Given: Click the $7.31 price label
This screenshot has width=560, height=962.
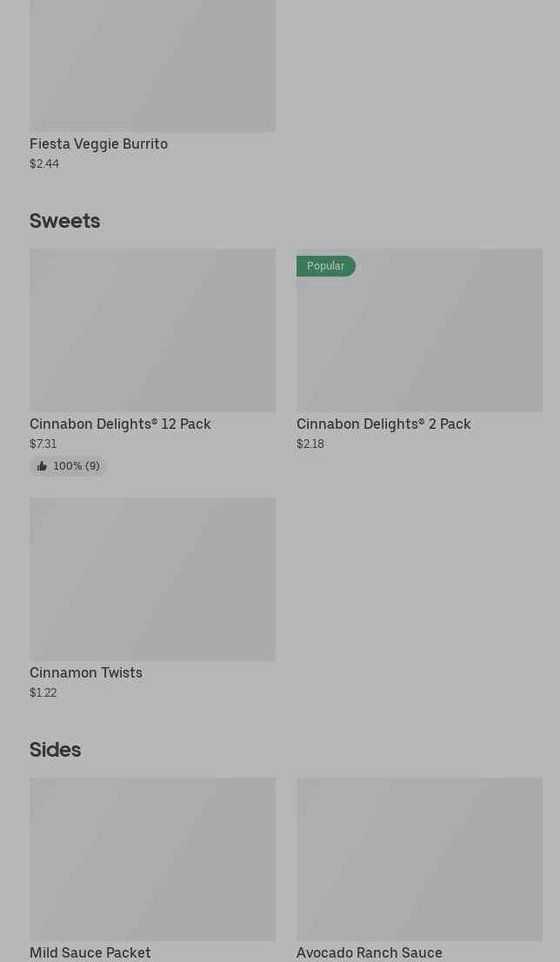Looking at the screenshot, I should click(43, 444).
